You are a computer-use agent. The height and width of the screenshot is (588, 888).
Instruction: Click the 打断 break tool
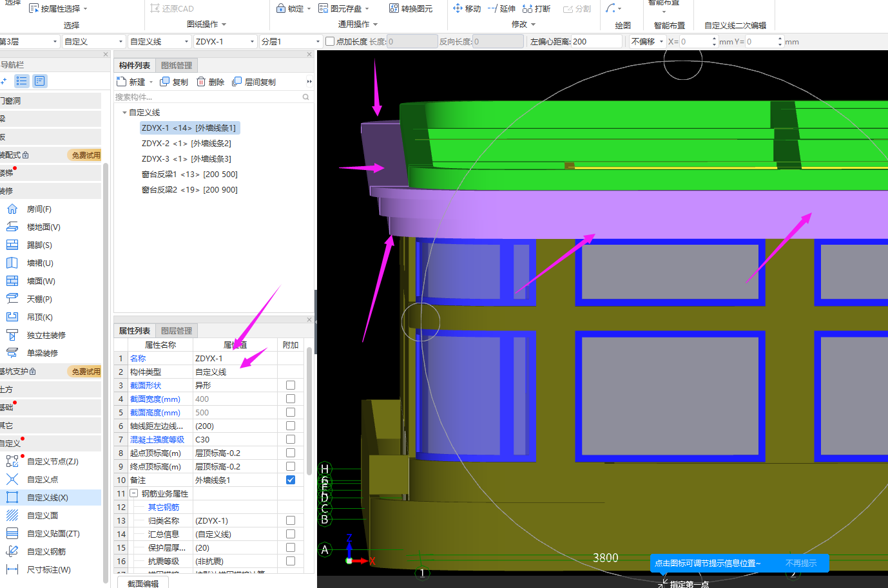[536, 8]
